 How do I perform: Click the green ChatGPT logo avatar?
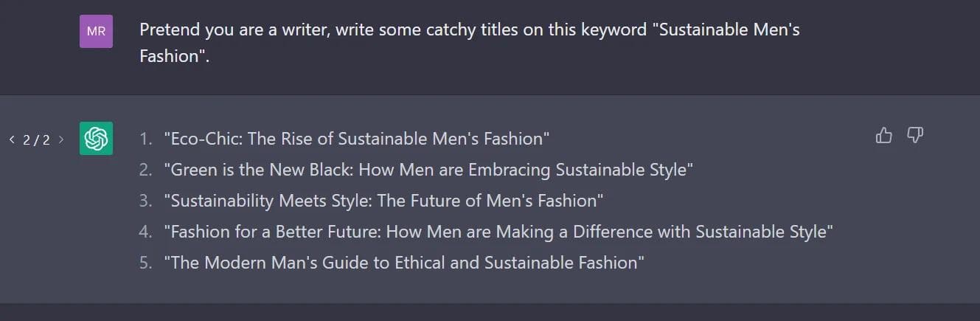96,138
